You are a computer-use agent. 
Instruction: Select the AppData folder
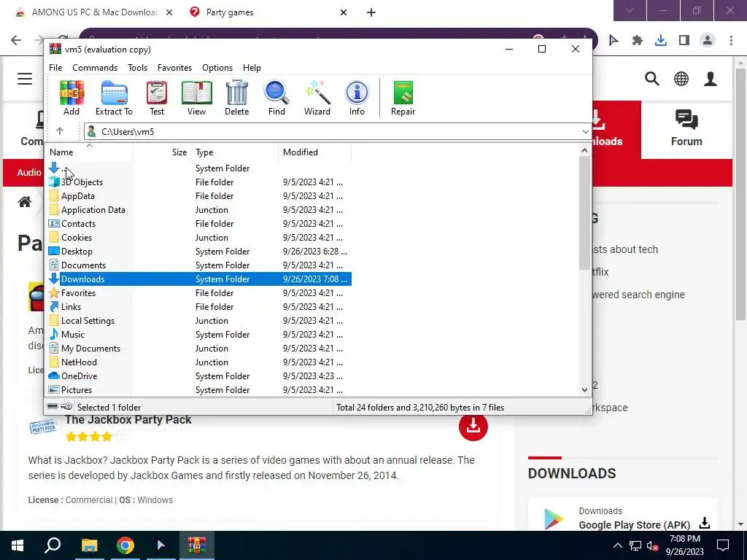77,195
